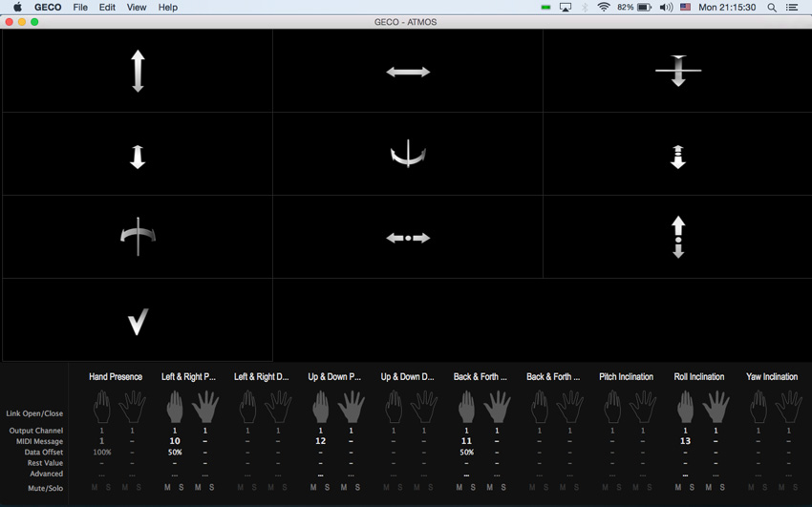Solo open hand of Up & Down P...
This screenshot has height=507, width=812.
point(357,487)
